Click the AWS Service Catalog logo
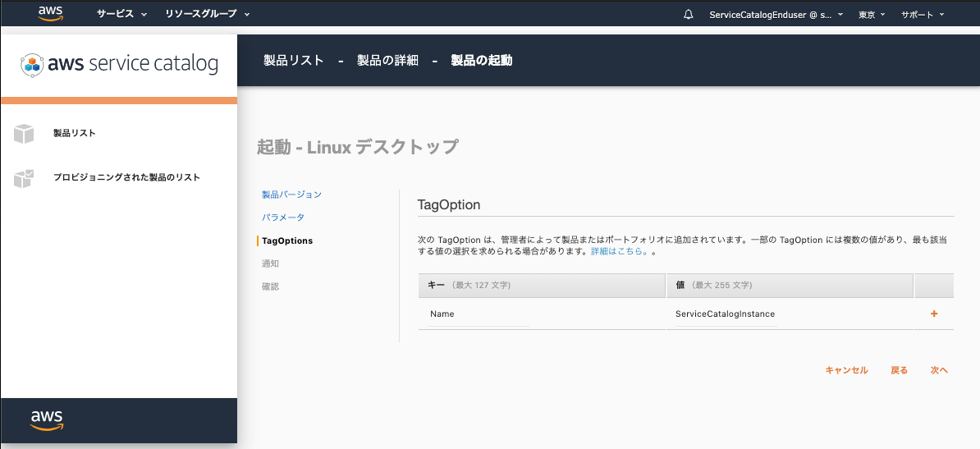This screenshot has width=980, height=449. [119, 64]
